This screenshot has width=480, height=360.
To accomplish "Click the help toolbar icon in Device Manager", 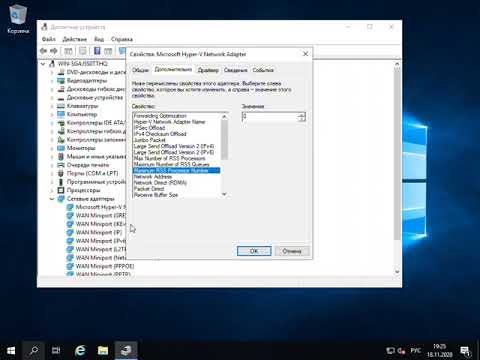I will [97, 51].
